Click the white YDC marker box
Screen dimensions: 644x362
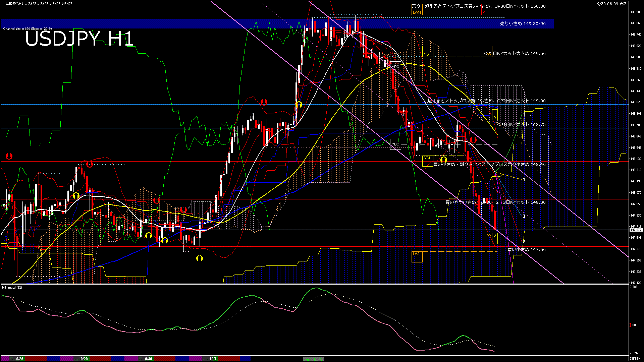[x=395, y=144]
